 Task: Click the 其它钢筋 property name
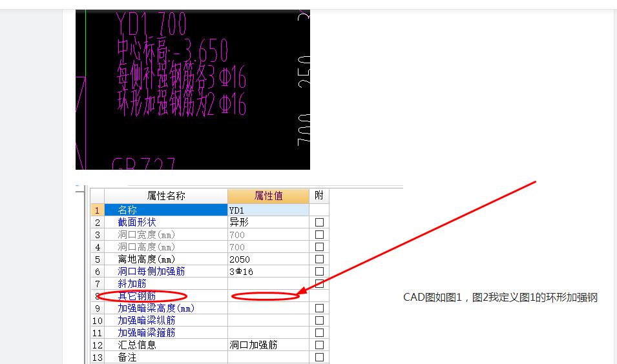click(137, 296)
